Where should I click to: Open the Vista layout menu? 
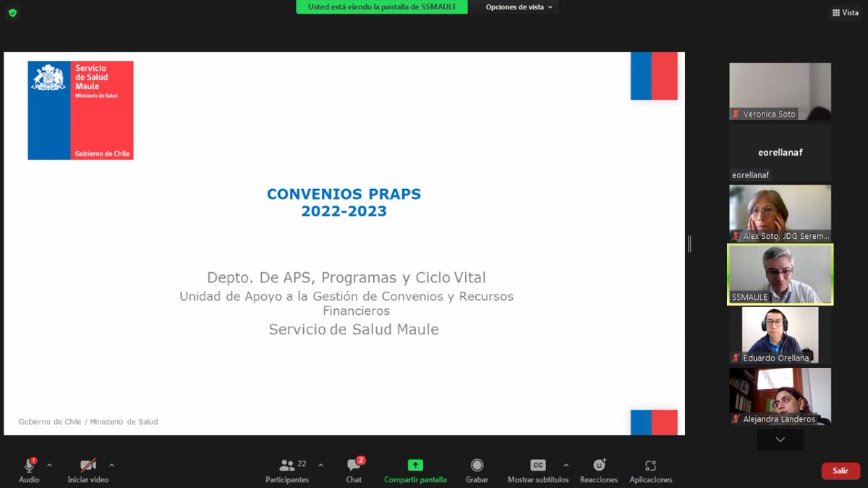(845, 12)
